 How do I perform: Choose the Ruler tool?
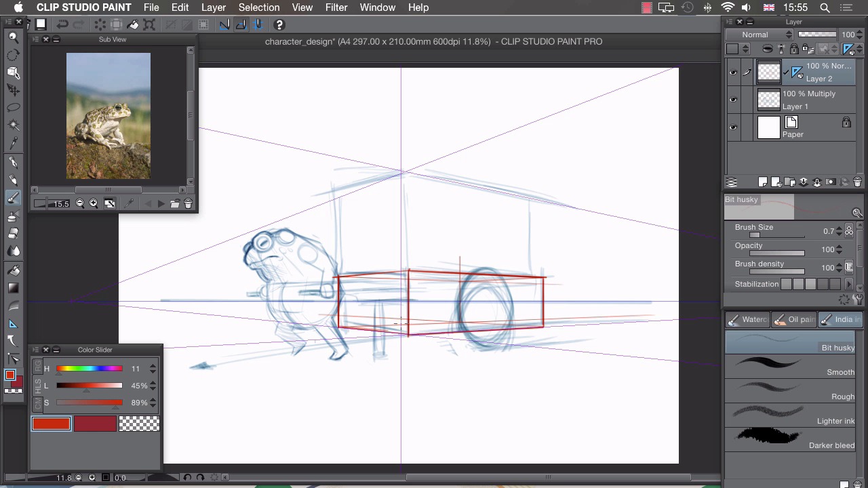tap(13, 323)
